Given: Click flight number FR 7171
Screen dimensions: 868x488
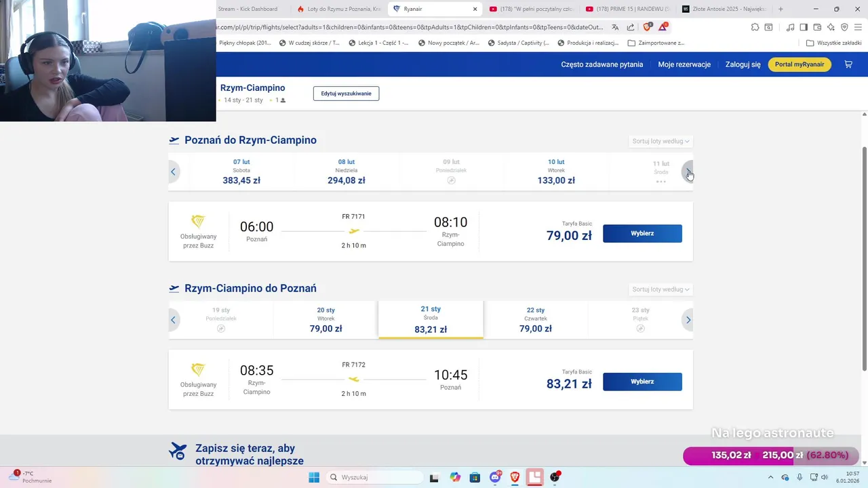Looking at the screenshot, I should pyautogui.click(x=353, y=217).
